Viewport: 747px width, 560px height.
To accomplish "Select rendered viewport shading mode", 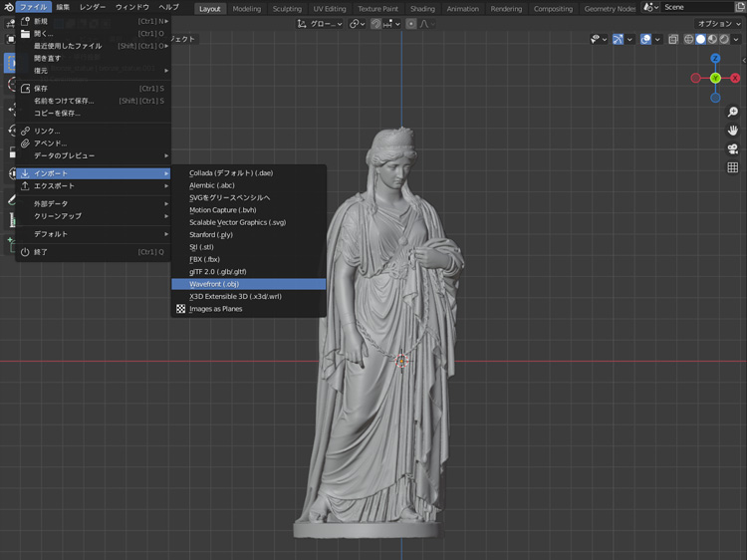I will tap(723, 40).
